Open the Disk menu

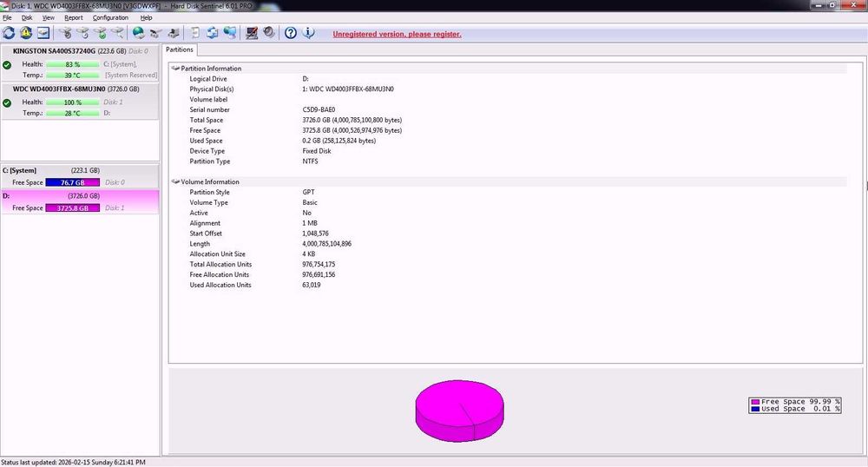(x=27, y=17)
